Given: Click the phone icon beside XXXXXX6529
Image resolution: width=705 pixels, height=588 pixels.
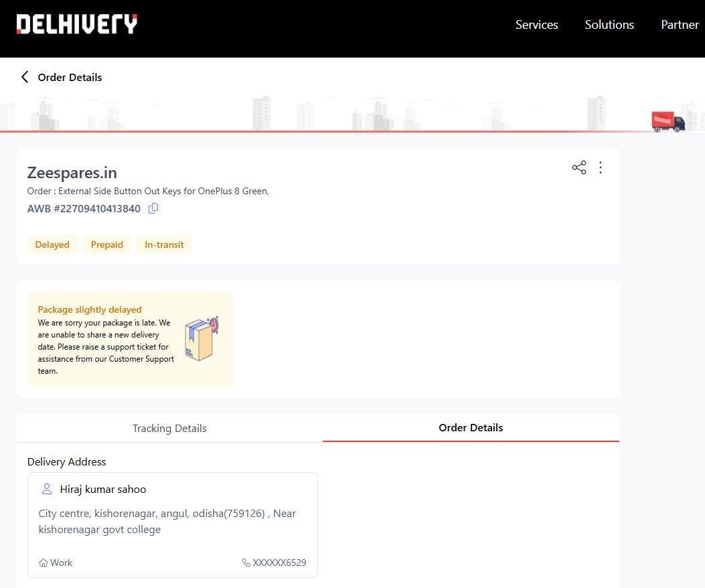Looking at the screenshot, I should [246, 563].
